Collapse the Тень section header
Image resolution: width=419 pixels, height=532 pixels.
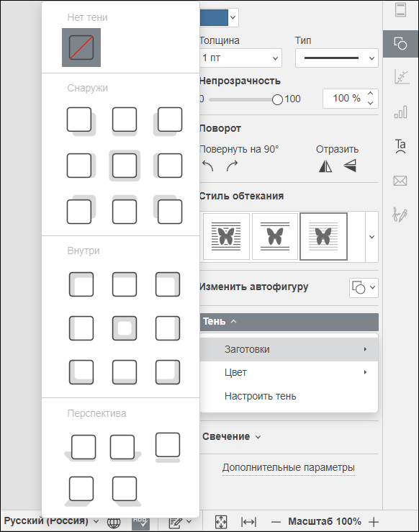point(289,322)
